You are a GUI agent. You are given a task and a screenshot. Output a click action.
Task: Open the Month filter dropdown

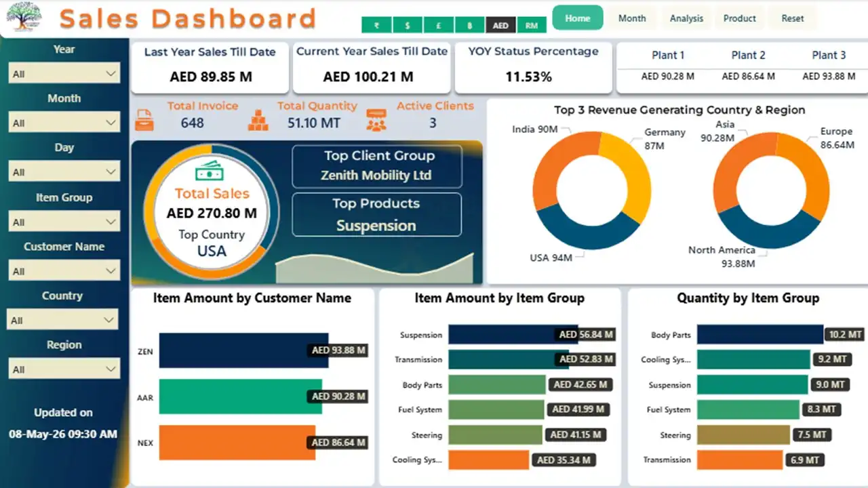point(64,123)
